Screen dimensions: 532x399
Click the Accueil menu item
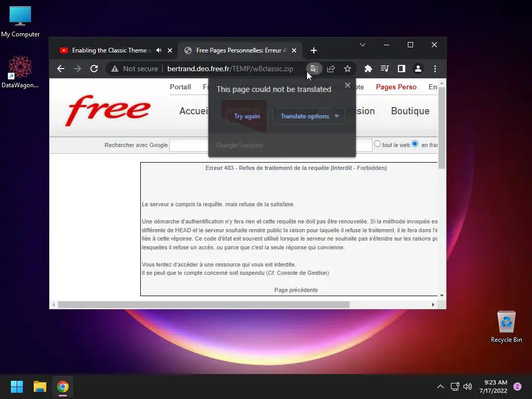click(x=194, y=111)
